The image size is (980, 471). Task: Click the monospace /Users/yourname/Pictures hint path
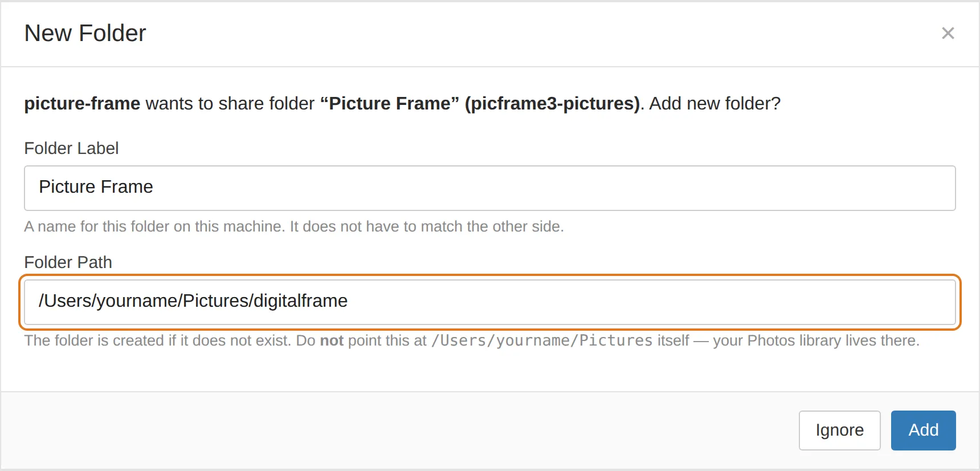(542, 340)
